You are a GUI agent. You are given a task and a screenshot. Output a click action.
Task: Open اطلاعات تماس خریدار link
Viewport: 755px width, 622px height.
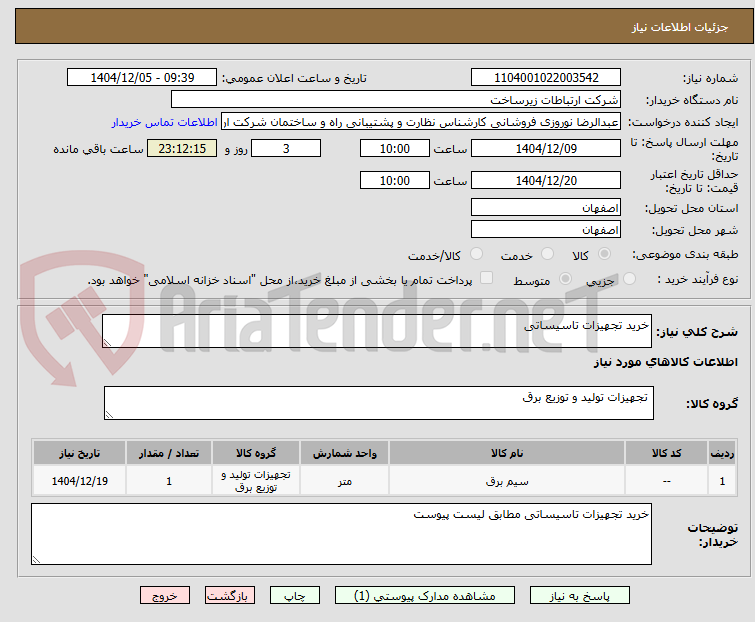pos(165,122)
